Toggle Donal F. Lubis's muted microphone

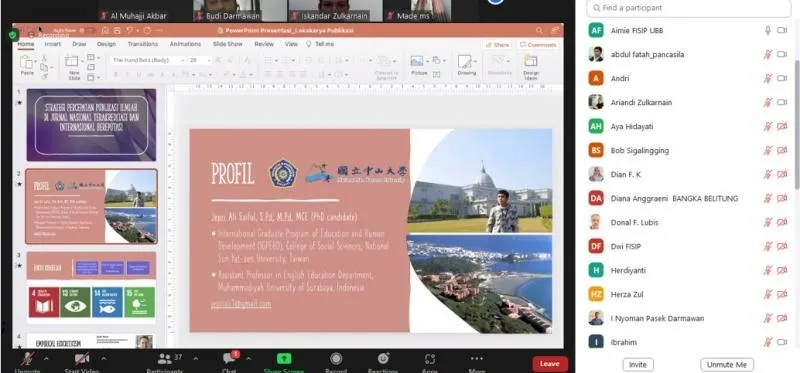click(767, 222)
